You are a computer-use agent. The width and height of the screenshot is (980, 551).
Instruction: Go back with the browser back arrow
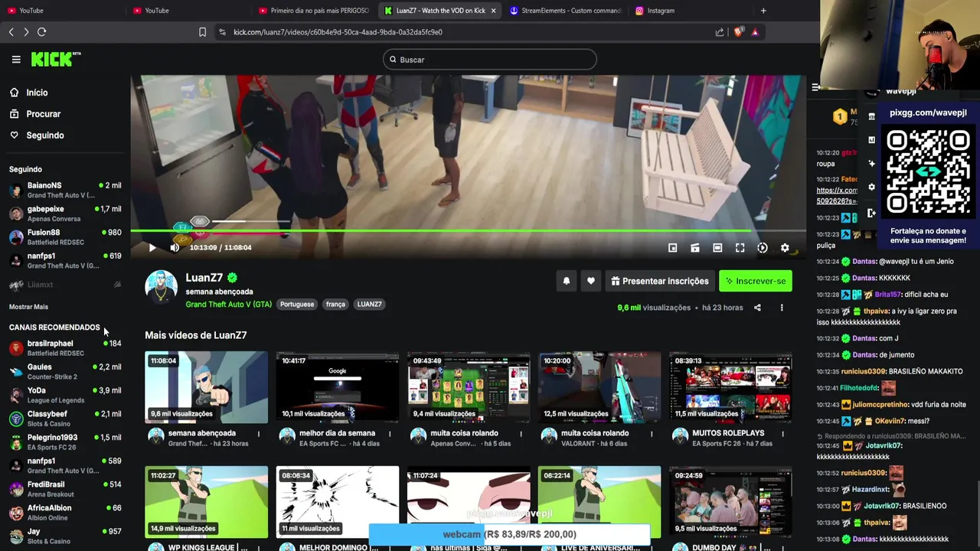click(x=11, y=32)
